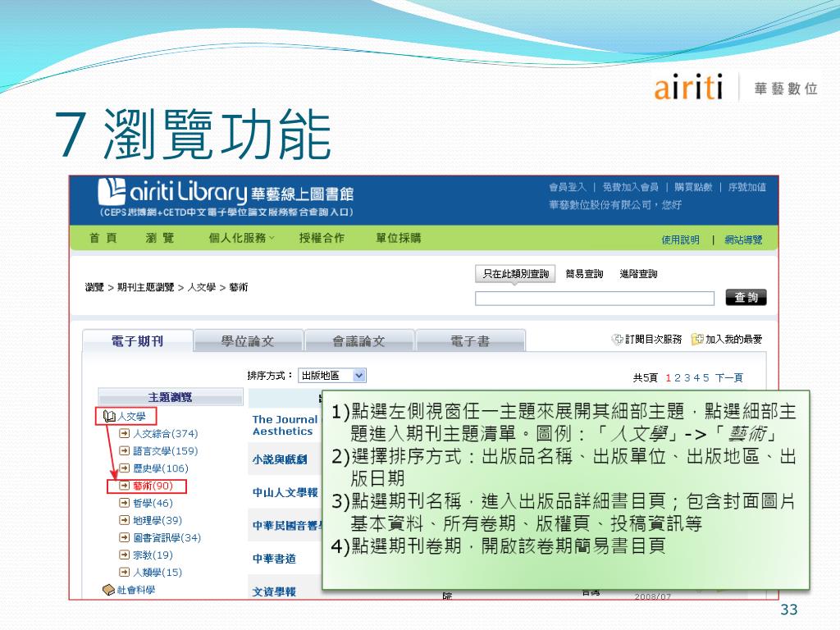840x630 pixels.
Task: Expand 社會科學 subject category
Action: click(136, 590)
